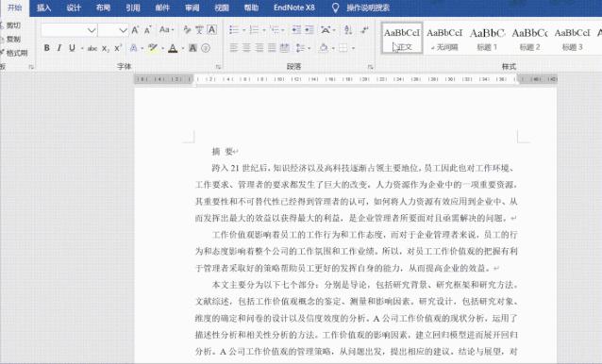The height and width of the screenshot is (364, 602).
Task: Switch to the 开始 (Home) tab
Action: click(x=14, y=8)
